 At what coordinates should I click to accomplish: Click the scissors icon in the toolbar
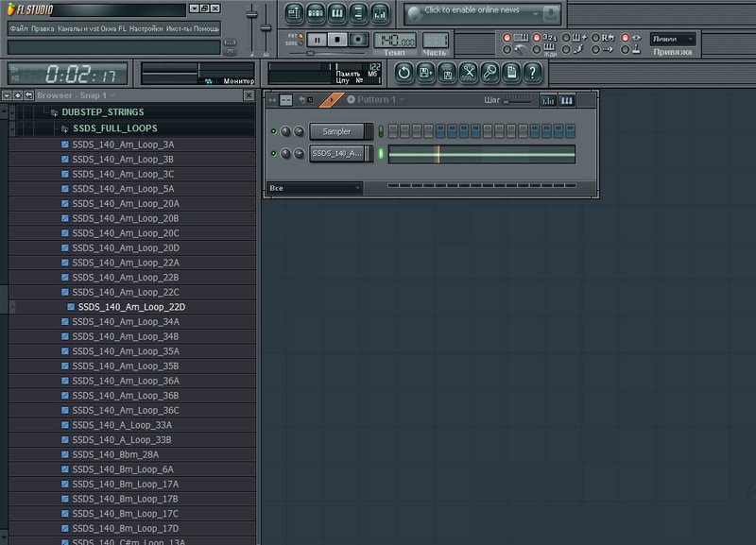coord(469,72)
